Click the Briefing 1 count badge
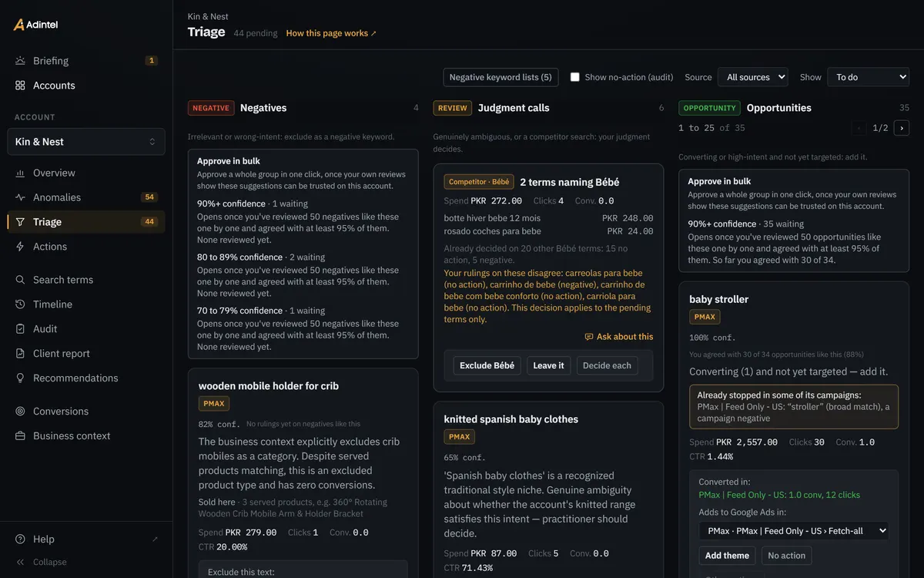Screen dimensions: 924x578 point(152,61)
